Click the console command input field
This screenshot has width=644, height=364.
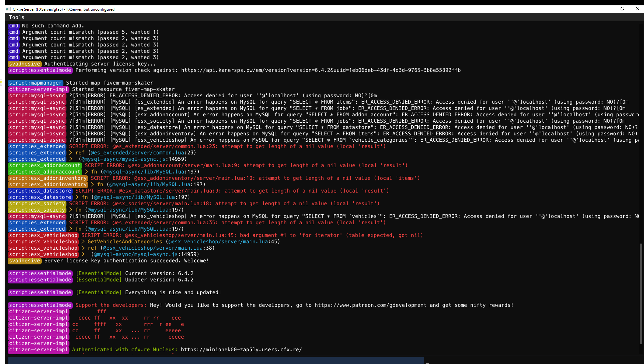tap(214, 360)
